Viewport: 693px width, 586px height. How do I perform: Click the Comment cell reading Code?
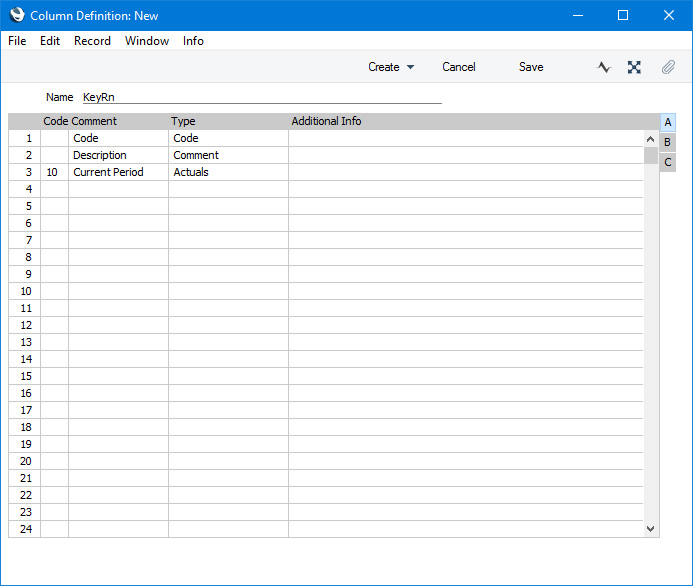click(x=118, y=138)
